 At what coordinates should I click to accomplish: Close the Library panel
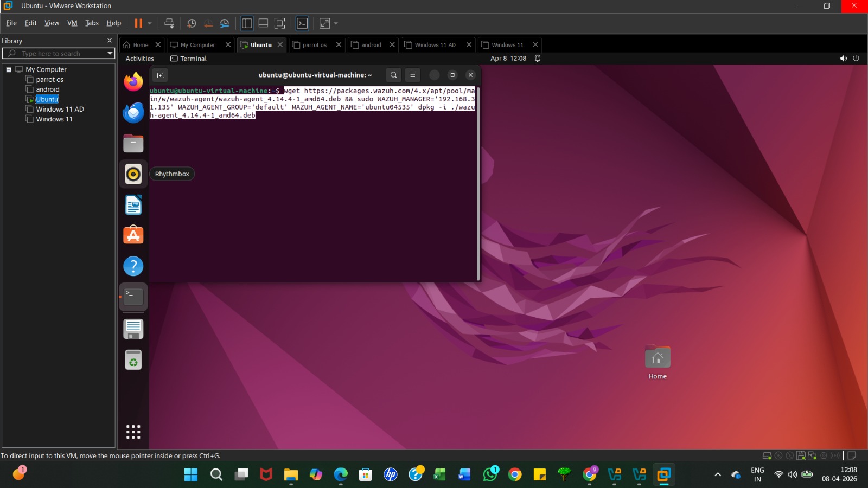(x=110, y=41)
